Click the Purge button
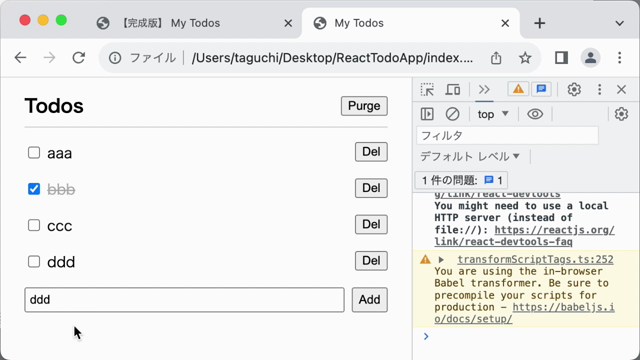 (x=364, y=106)
